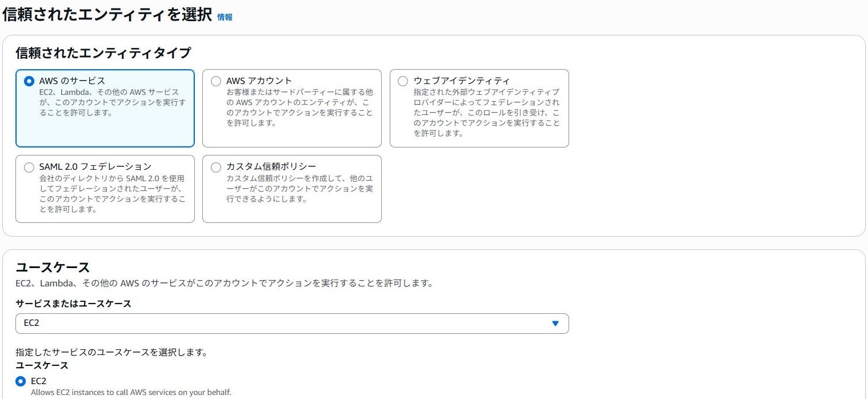Open the サービスまたはユースケース dropdown
Image resolution: width=868 pixels, height=399 pixels.
pos(292,324)
